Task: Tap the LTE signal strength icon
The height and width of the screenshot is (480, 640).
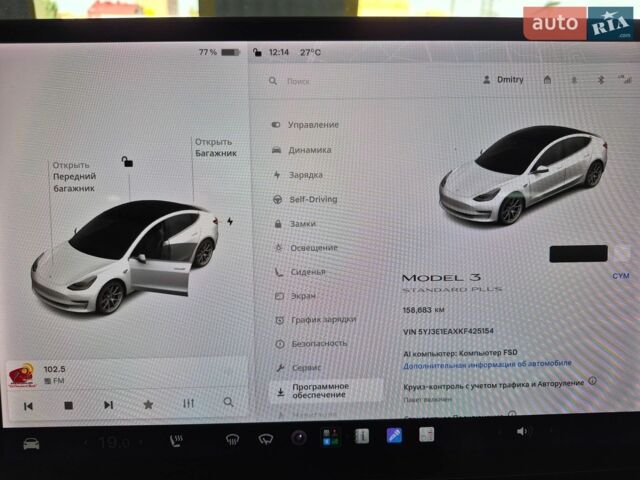Action: pos(625,79)
